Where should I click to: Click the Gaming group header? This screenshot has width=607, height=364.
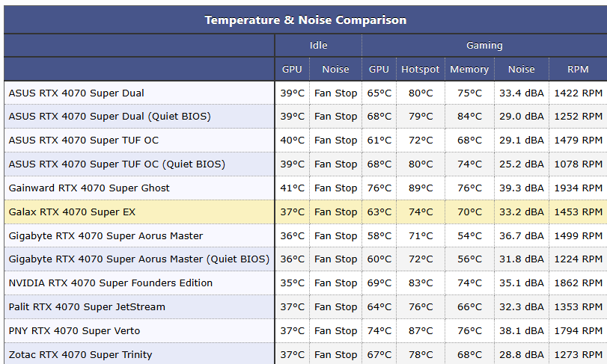484,46
